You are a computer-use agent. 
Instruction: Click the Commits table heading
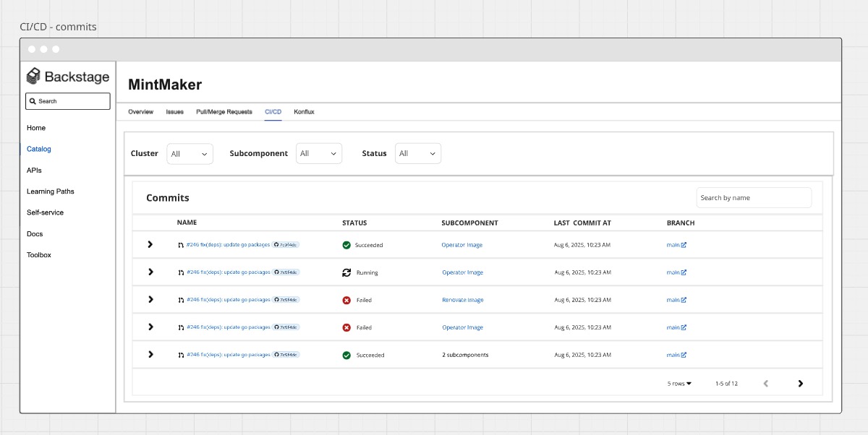pyautogui.click(x=168, y=197)
